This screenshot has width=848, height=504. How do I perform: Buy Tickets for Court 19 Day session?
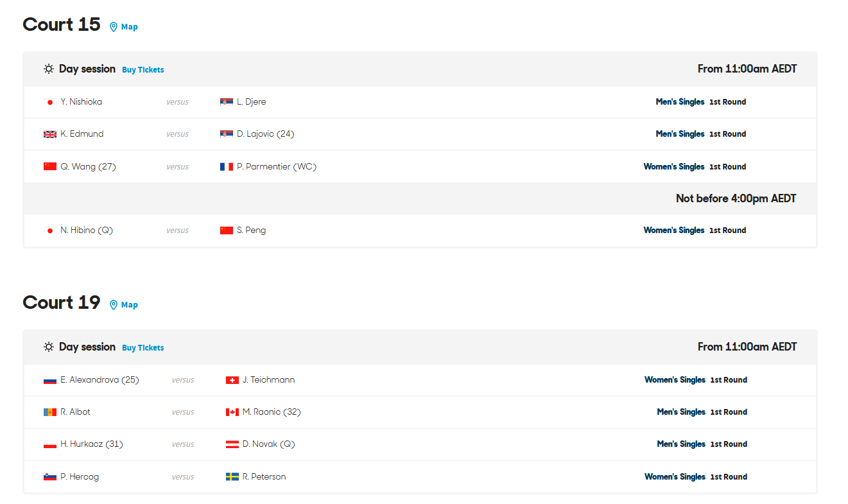pos(143,348)
